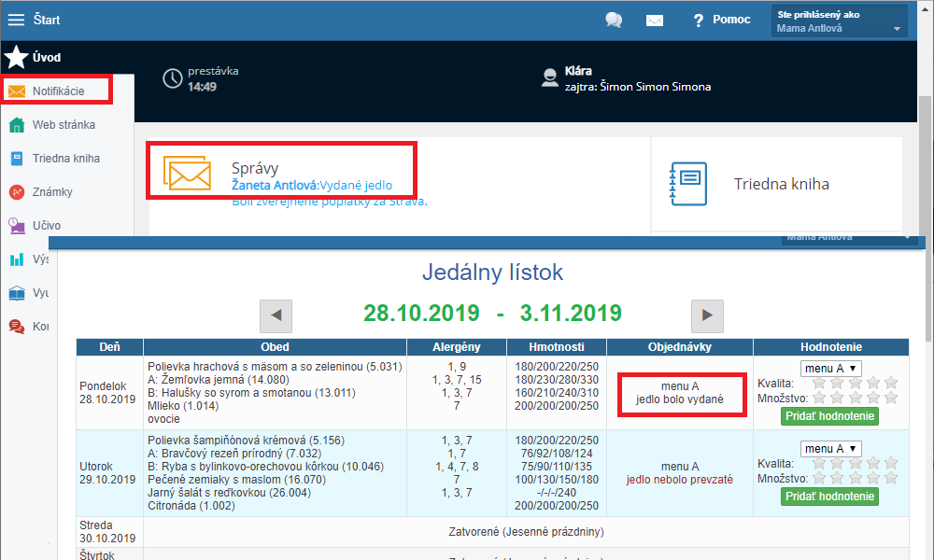Click 'Pečené zemiaky s maslom (16.070)' text
Viewport: 934px width, 560px height.
[x=236, y=480]
